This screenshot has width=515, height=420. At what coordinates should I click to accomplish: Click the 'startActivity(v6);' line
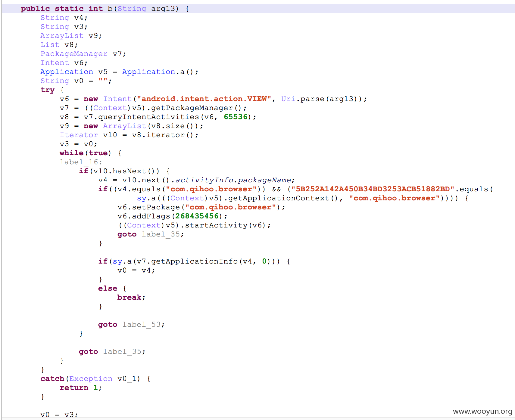[194, 225]
